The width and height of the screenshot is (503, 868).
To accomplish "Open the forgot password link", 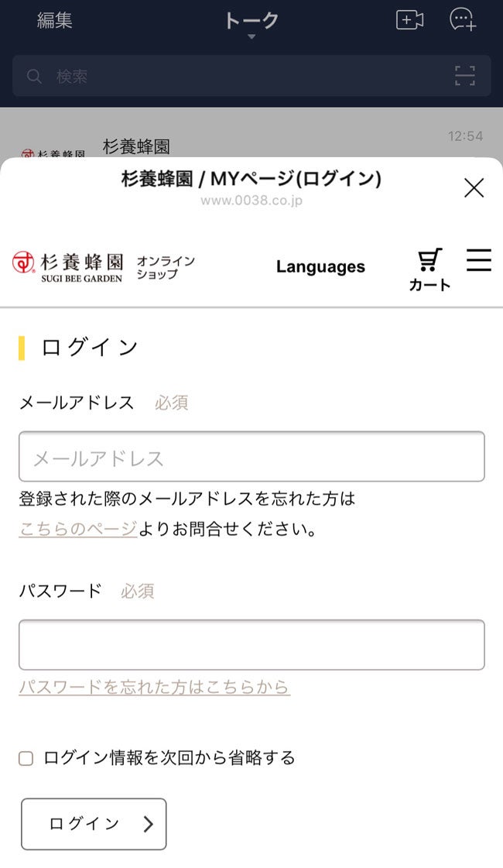I will [x=154, y=687].
